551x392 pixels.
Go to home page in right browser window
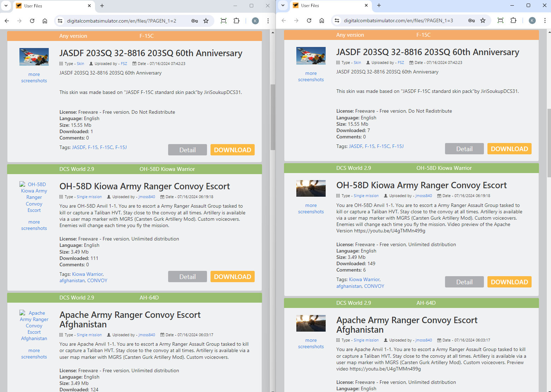pyautogui.click(x=322, y=20)
